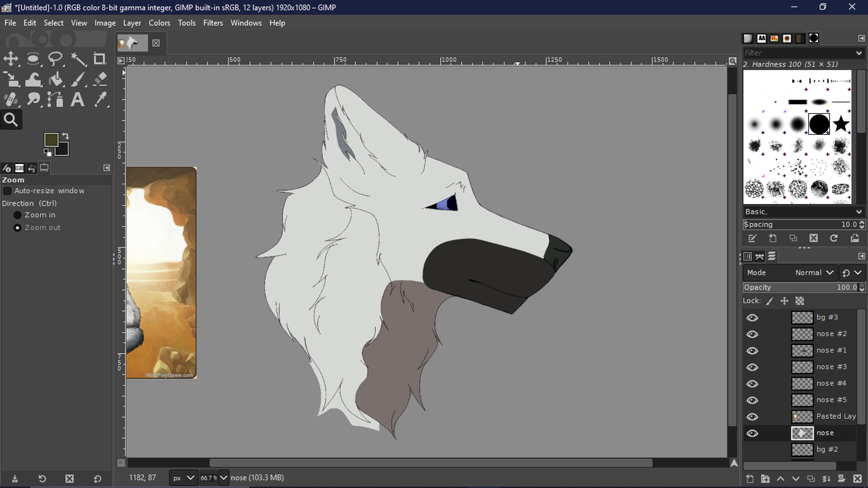Screen dimensions: 868x488
Task: Toggle lock position and size
Action: [x=785, y=301]
